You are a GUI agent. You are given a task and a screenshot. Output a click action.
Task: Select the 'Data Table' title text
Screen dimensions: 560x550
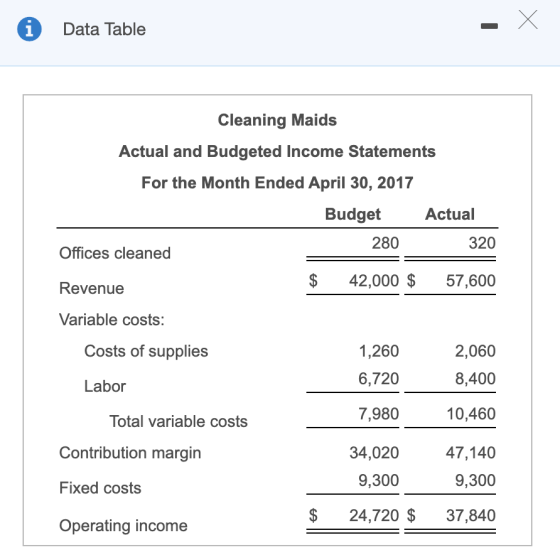click(x=104, y=29)
